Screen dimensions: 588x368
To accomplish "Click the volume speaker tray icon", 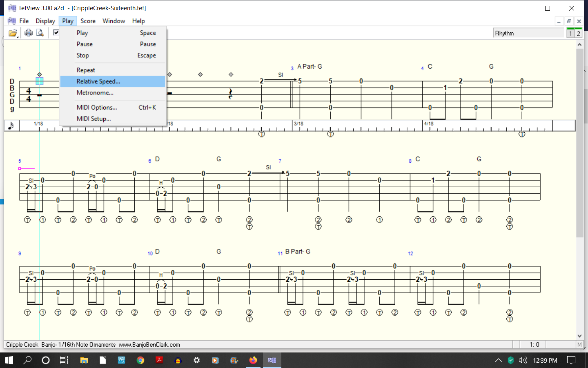I will click(x=523, y=360).
